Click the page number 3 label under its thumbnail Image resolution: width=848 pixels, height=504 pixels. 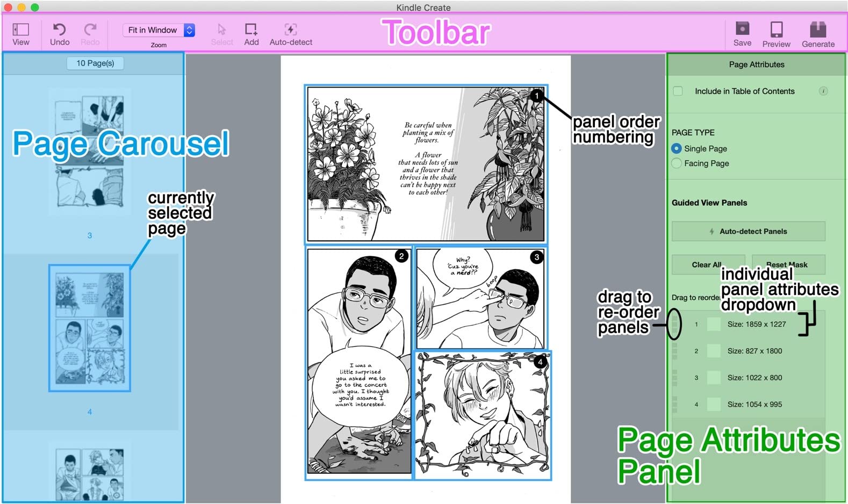90,235
